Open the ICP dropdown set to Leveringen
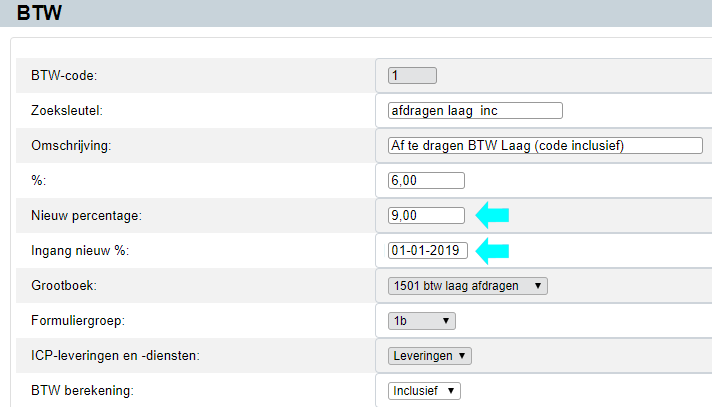The height and width of the screenshot is (407, 712). pyautogui.click(x=429, y=355)
